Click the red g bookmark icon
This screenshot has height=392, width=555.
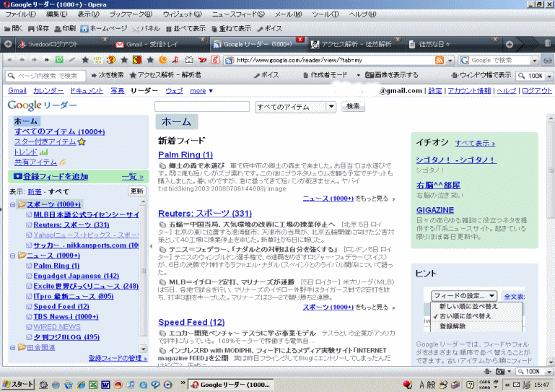pyautogui.click(x=215, y=60)
